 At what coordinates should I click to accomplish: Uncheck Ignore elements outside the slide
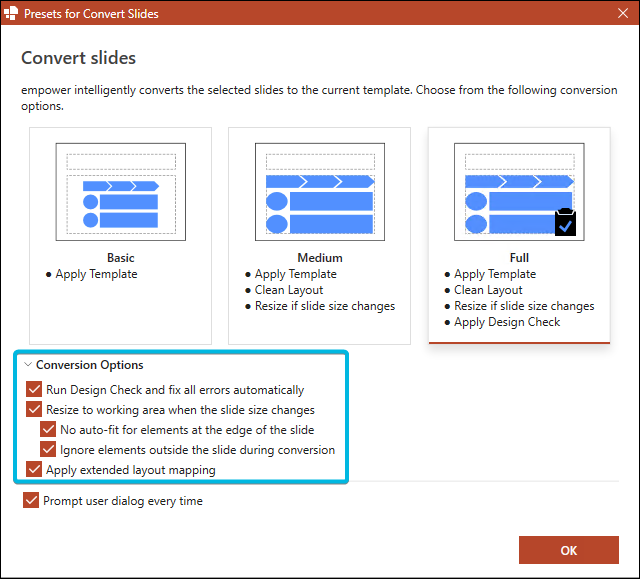48,449
